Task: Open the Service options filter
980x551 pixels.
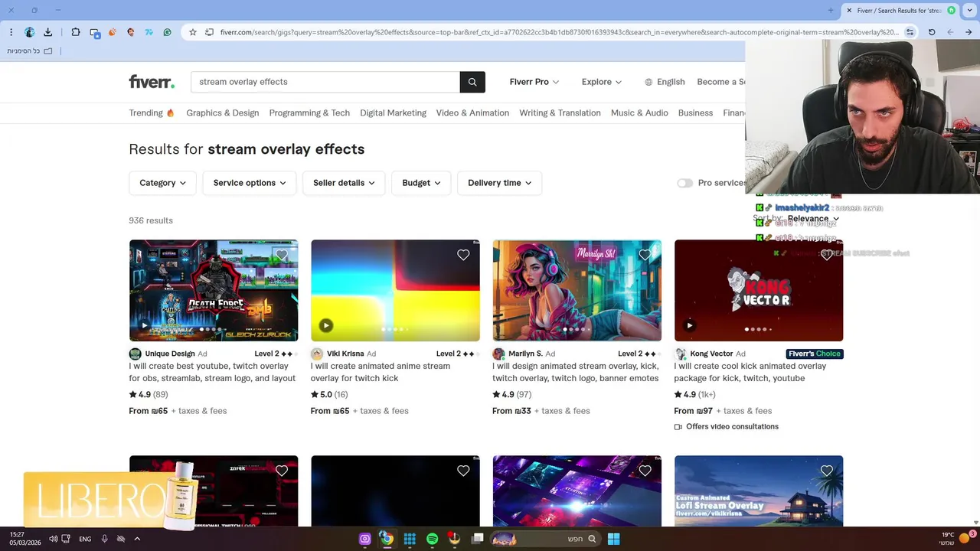Action: point(249,183)
